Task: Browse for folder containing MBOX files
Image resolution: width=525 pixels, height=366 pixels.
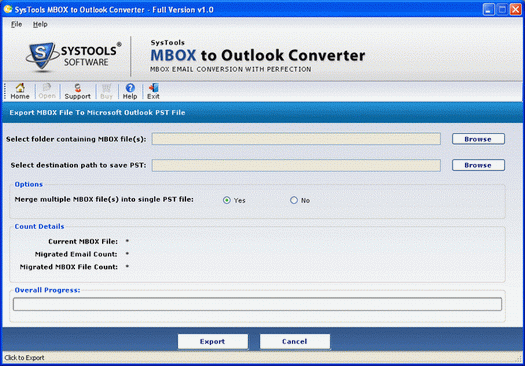Action: (478, 139)
